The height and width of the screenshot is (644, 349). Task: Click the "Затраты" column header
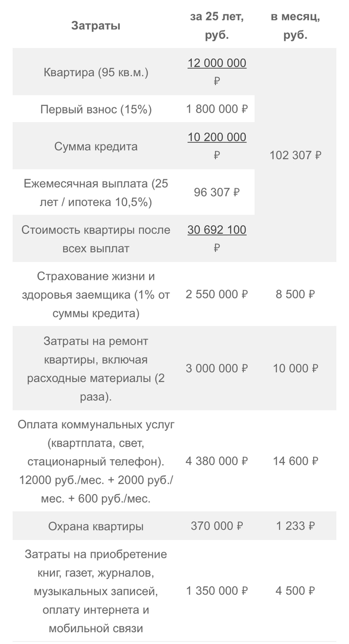click(96, 26)
